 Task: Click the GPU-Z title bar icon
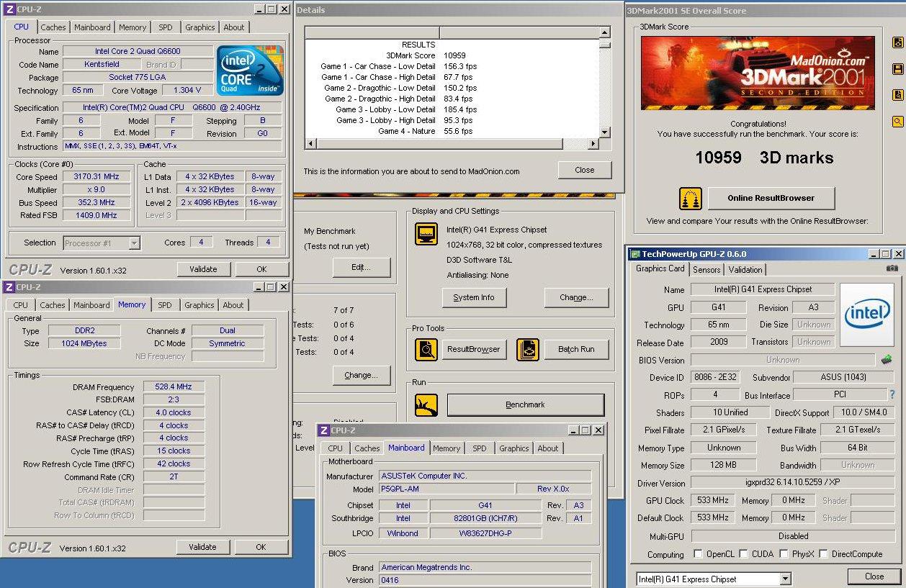point(635,254)
